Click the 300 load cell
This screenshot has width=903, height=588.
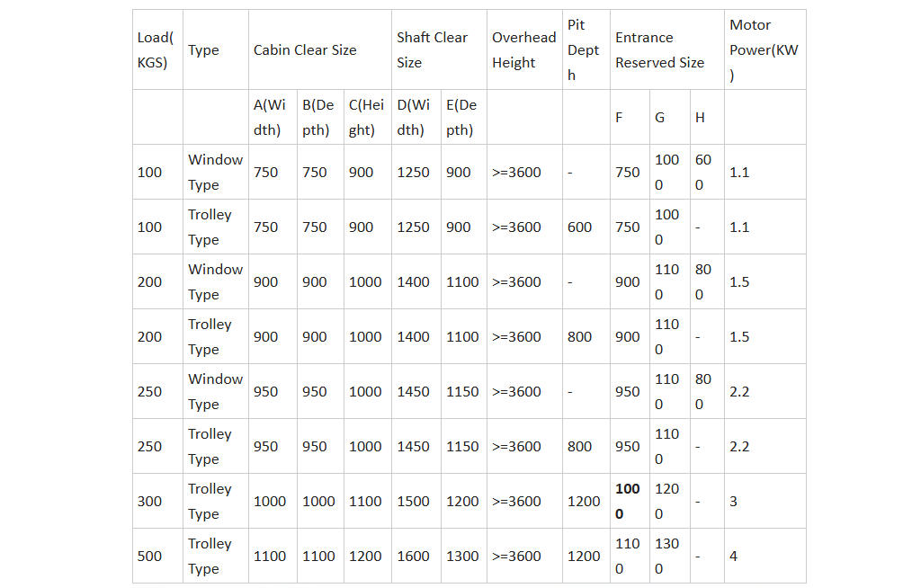click(149, 502)
